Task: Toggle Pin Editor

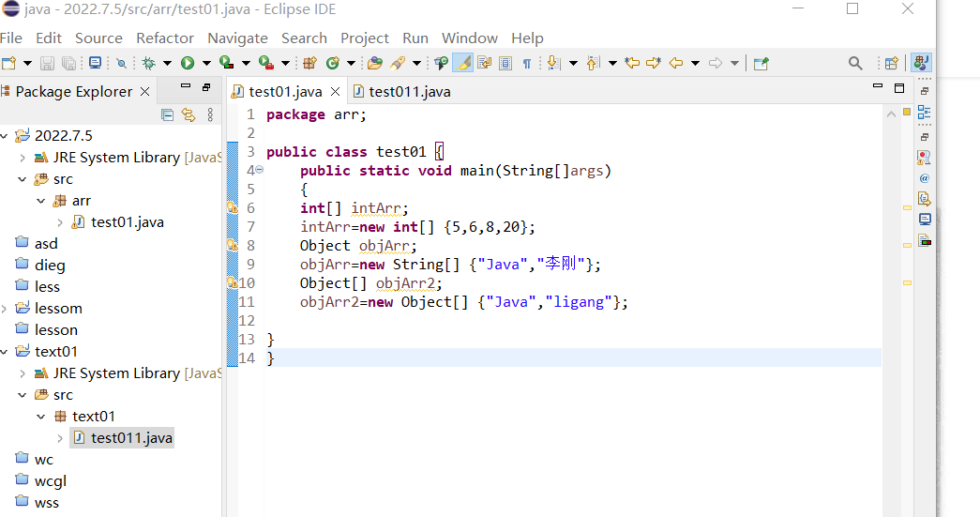Action: 761,63
